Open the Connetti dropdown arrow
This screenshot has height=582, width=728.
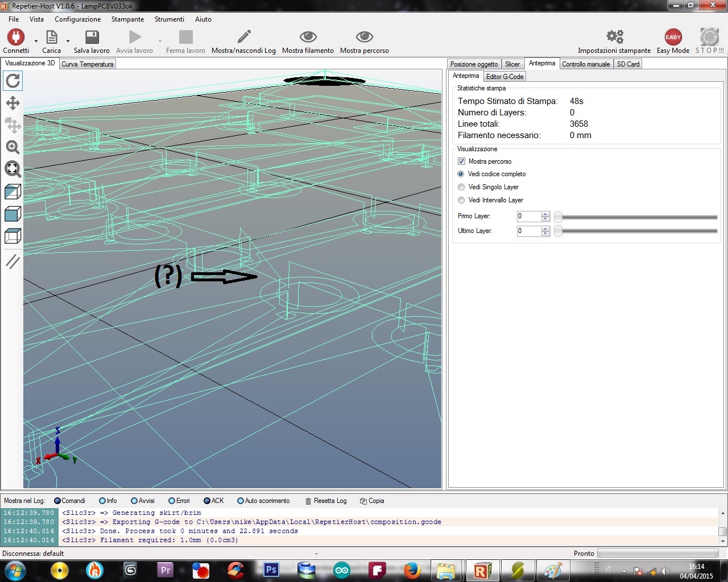(36, 41)
